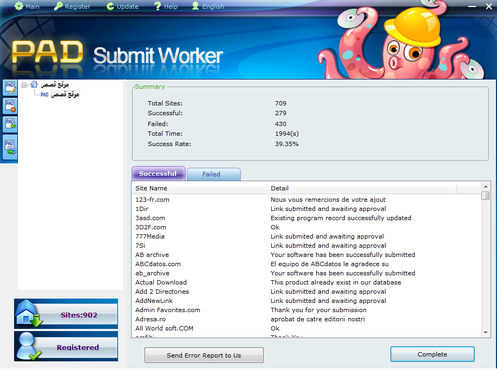Close the PAD Submit Worker window
The image size is (497, 370).
489,6
